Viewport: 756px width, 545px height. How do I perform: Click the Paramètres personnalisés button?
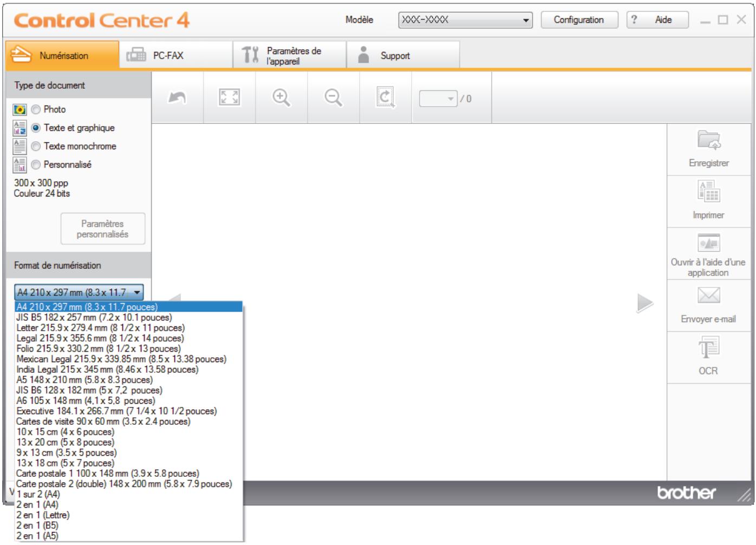point(103,229)
